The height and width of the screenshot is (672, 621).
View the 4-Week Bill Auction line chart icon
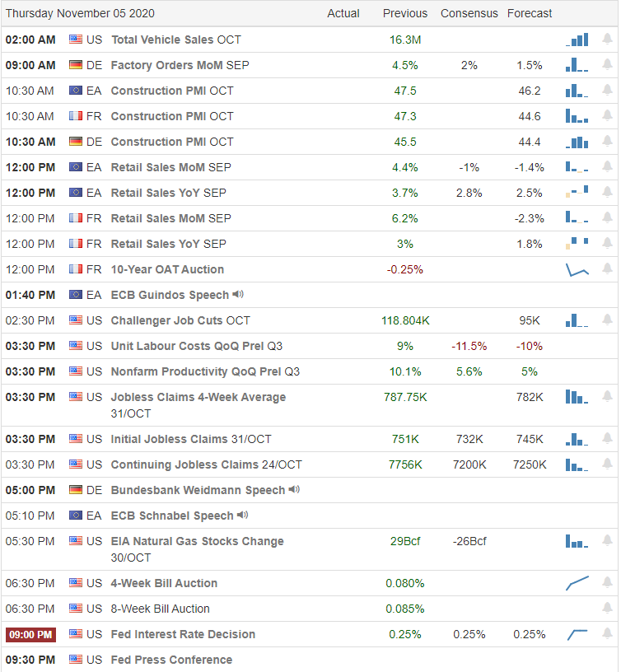pos(577,583)
